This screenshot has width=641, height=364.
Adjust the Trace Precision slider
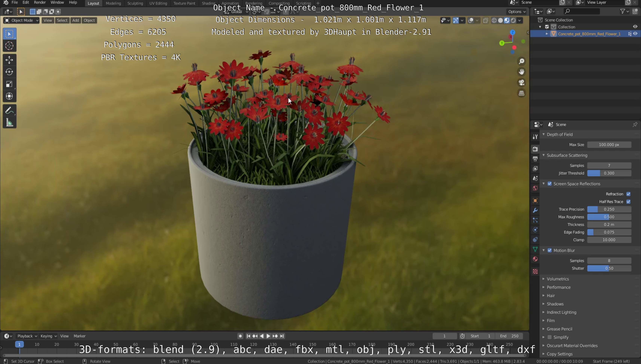point(609,209)
